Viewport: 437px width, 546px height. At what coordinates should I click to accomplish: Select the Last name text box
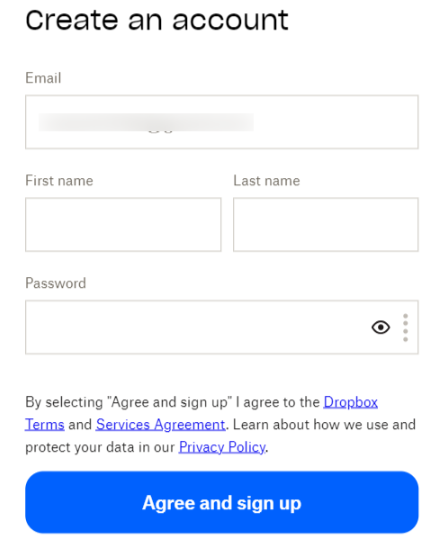click(x=326, y=225)
